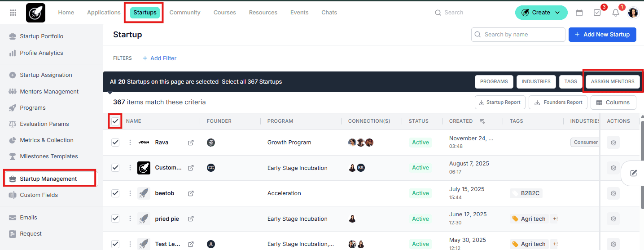Open the Applications tab
This screenshot has height=250, width=644.
pos(104,13)
